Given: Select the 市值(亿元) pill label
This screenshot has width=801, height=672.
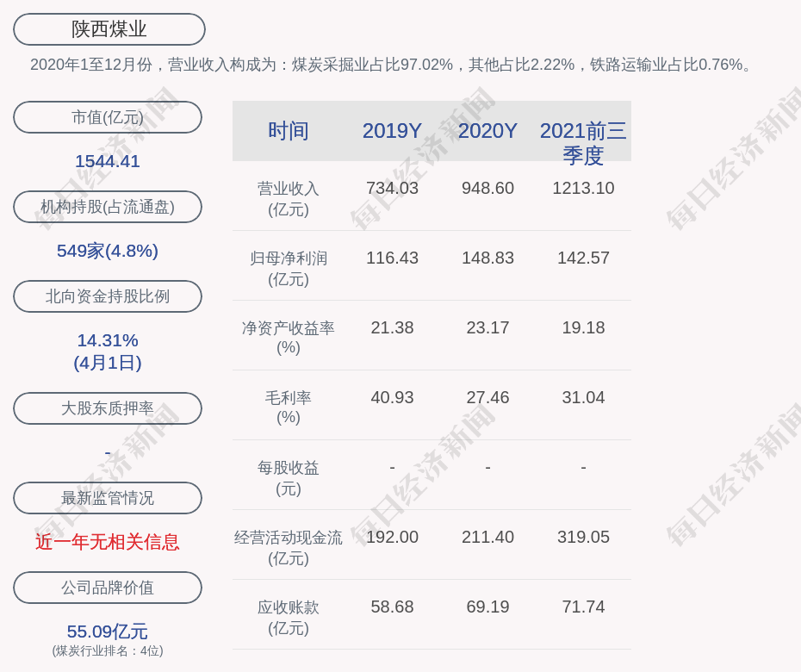Looking at the screenshot, I should click(108, 117).
